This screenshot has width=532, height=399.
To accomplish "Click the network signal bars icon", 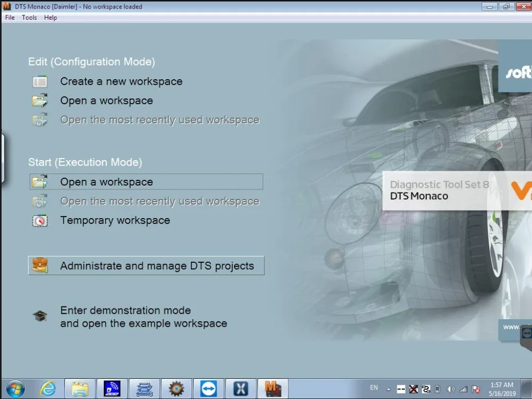I will (x=463, y=389).
